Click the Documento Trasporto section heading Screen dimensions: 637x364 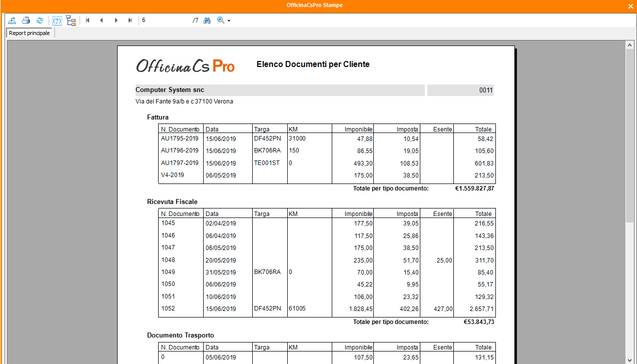(x=181, y=335)
